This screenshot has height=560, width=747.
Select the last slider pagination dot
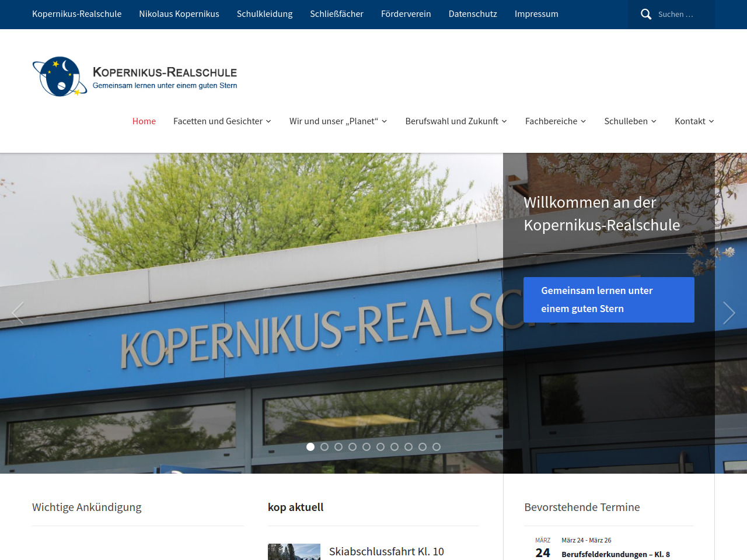point(437,447)
